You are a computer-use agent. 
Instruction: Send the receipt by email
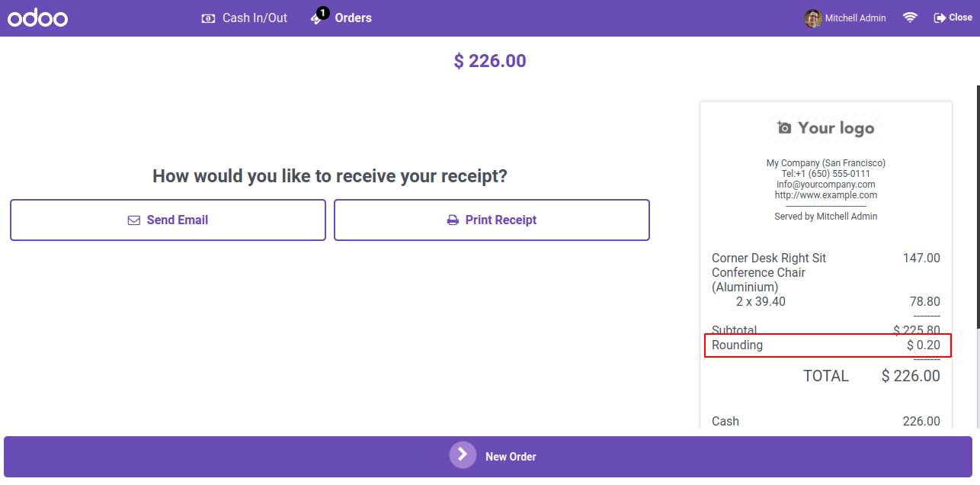point(168,220)
